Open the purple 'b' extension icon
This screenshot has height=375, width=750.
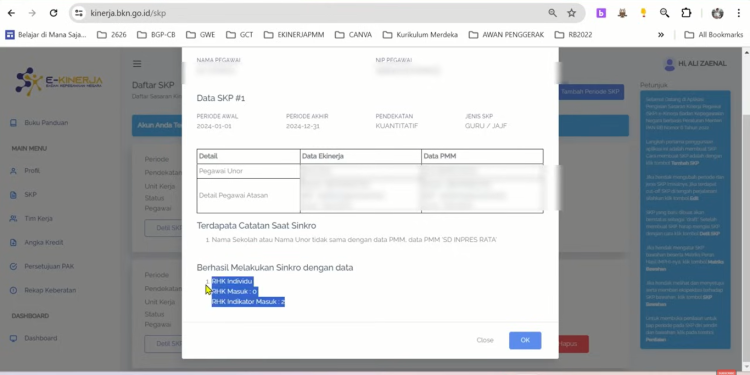pyautogui.click(x=601, y=13)
